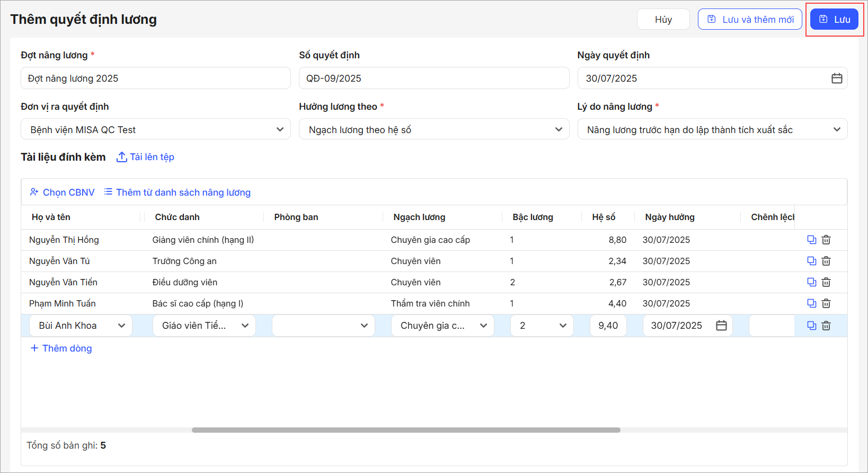Delete the Nguyễn Thị Hồng row

[826, 240]
